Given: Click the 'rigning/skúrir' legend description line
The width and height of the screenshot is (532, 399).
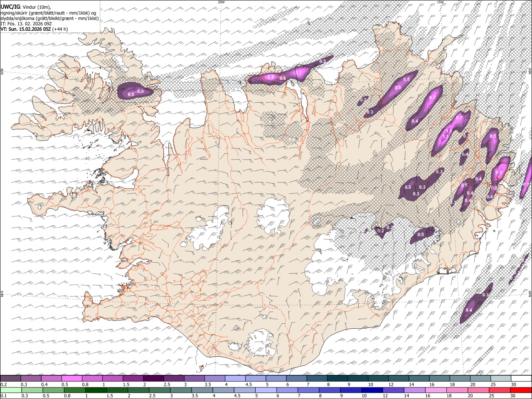Looking at the screenshot, I should point(49,13).
